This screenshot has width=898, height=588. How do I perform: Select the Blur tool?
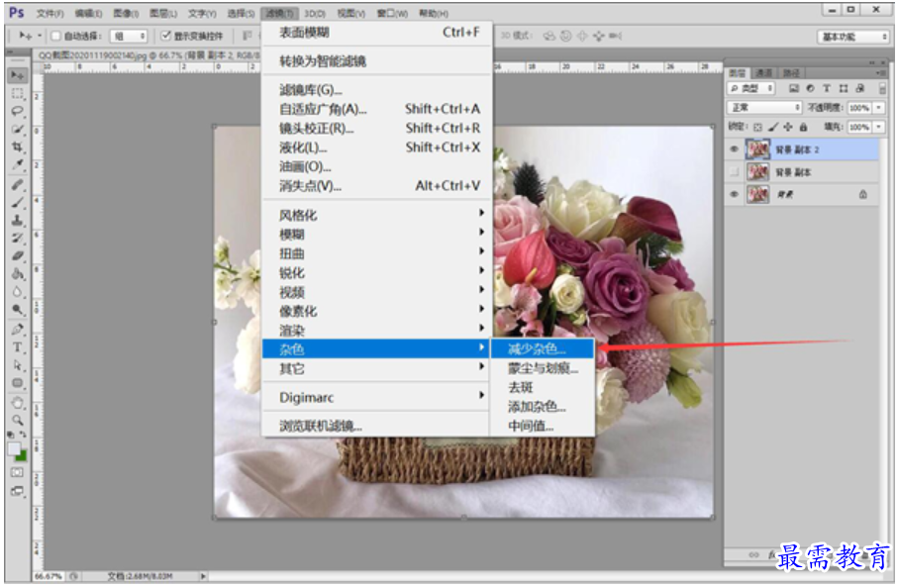tap(18, 291)
